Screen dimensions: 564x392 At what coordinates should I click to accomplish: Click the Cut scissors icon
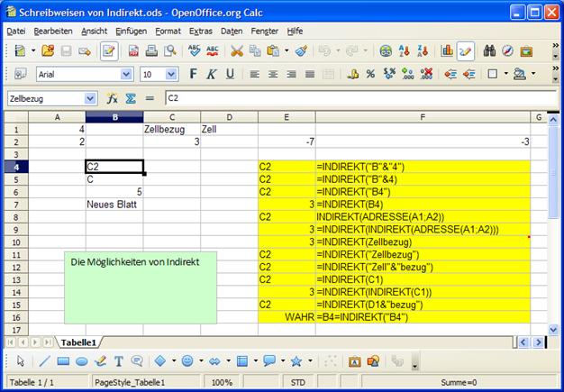pos(238,51)
